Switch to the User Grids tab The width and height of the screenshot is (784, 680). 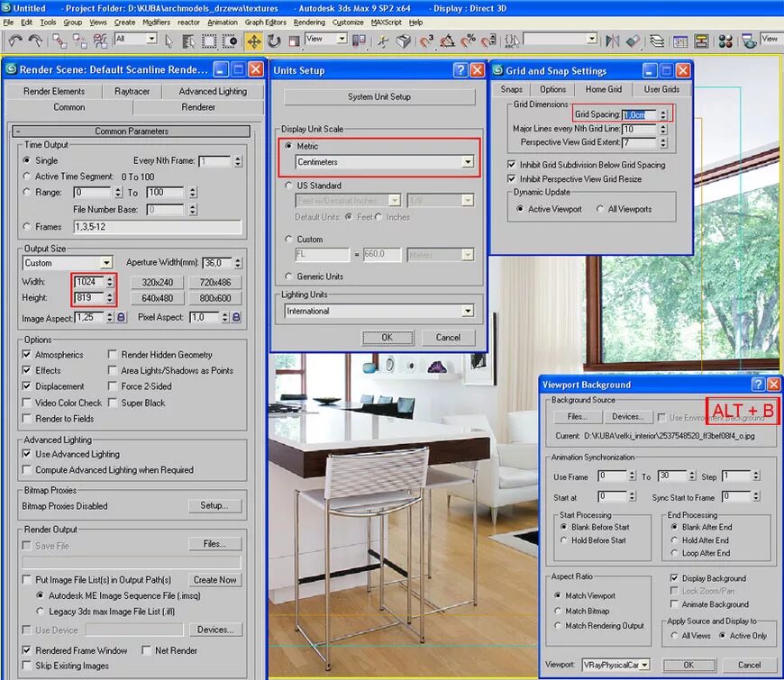coord(661,89)
